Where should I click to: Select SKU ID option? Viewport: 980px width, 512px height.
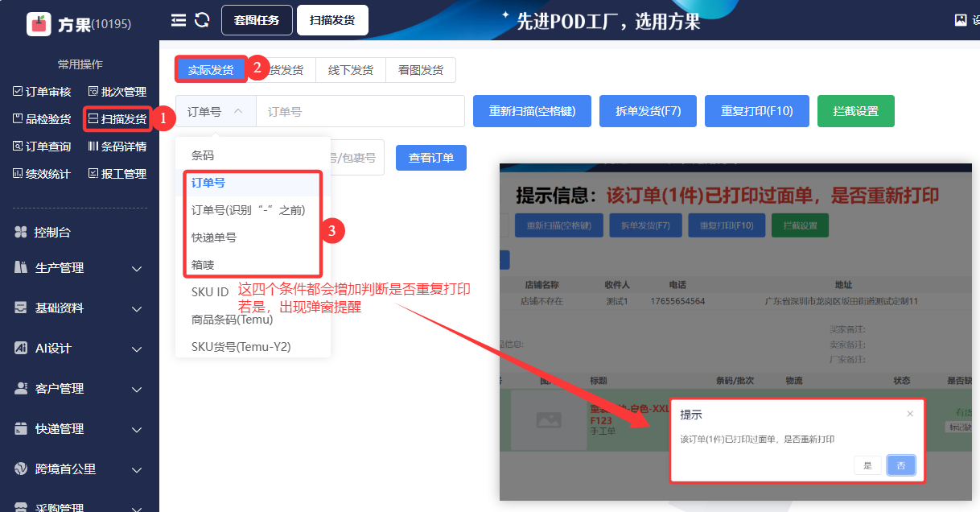click(x=253, y=292)
